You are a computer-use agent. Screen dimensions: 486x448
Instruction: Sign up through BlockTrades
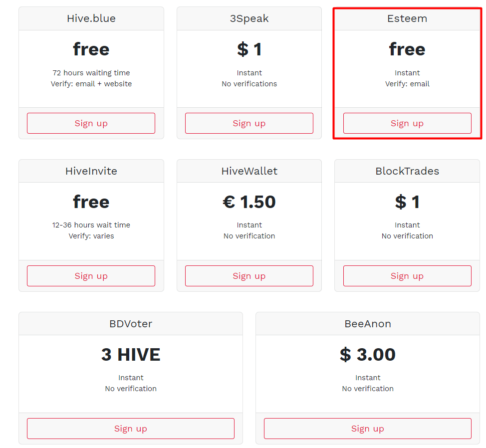(x=407, y=276)
